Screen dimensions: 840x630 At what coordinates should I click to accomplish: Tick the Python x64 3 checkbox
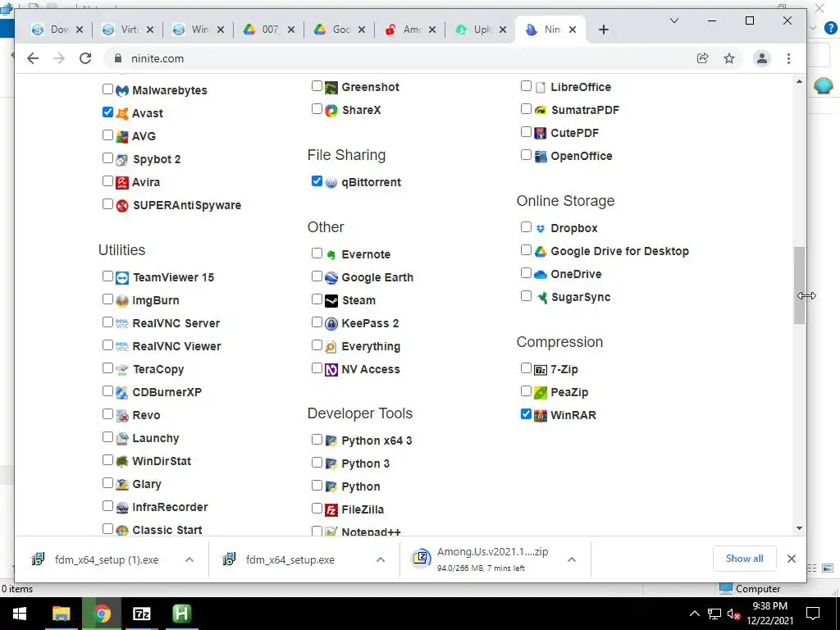(317, 440)
